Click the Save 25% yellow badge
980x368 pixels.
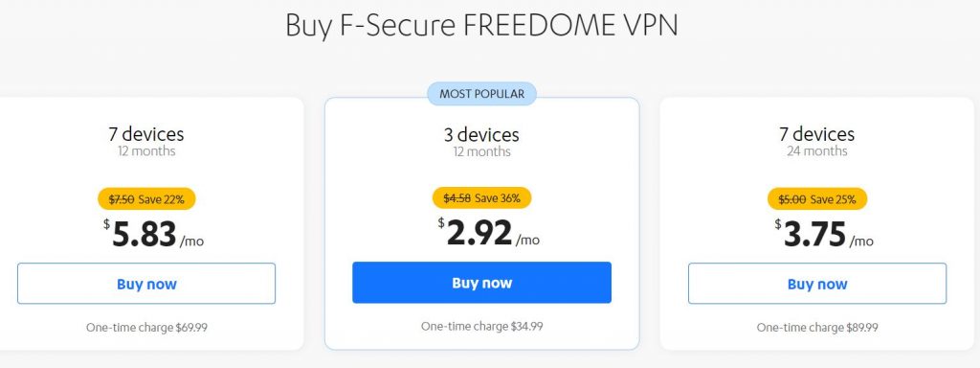[x=817, y=199]
